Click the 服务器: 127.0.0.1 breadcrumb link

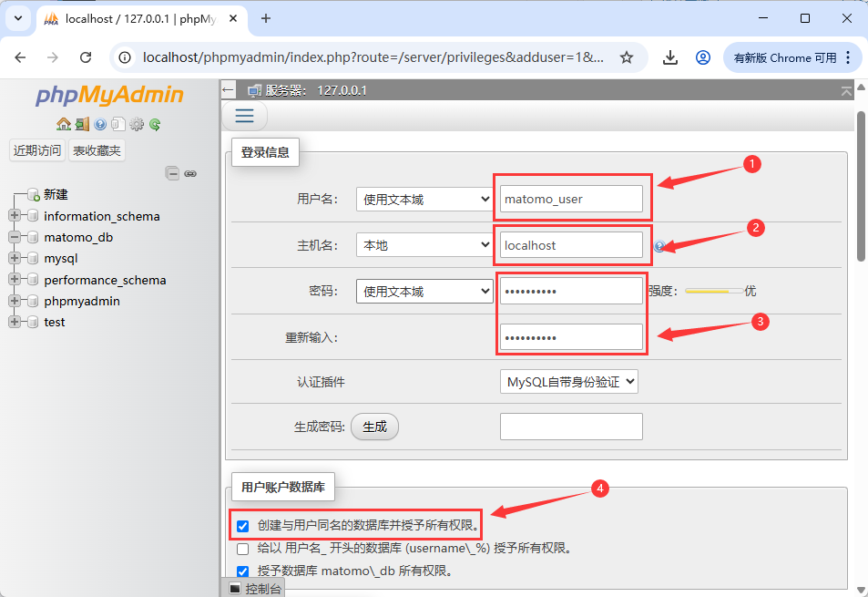click(x=315, y=90)
